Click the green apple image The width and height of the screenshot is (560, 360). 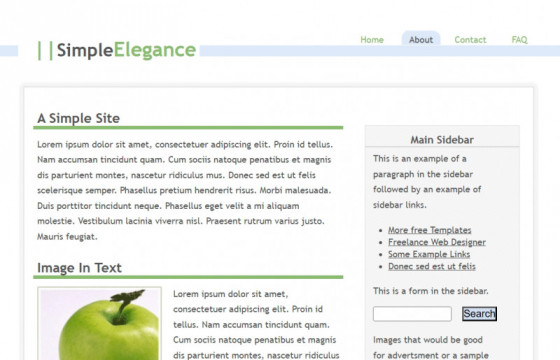pyautogui.click(x=99, y=324)
